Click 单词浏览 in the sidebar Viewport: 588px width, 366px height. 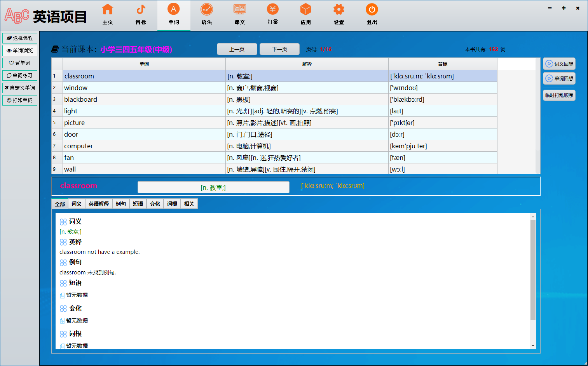pos(20,50)
